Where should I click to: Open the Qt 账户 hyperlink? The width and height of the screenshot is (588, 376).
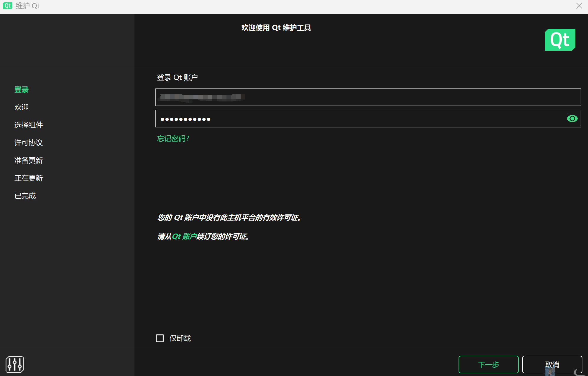184,237
